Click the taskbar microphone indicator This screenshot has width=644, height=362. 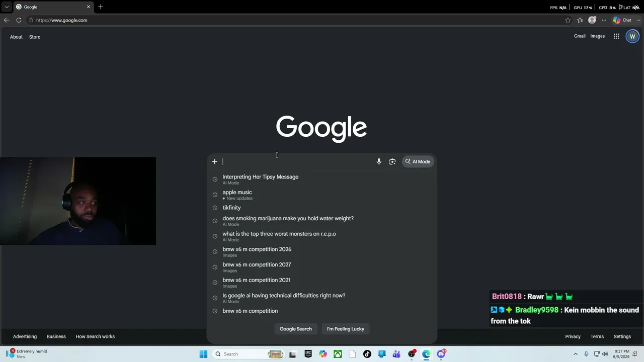click(587, 354)
